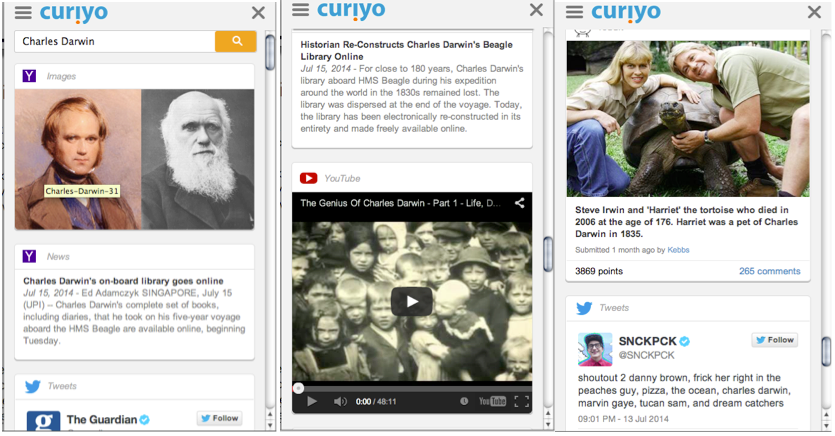Image resolution: width=835 pixels, height=436 pixels.
Task: Click the Yahoo icon beside Images
Action: (x=29, y=76)
